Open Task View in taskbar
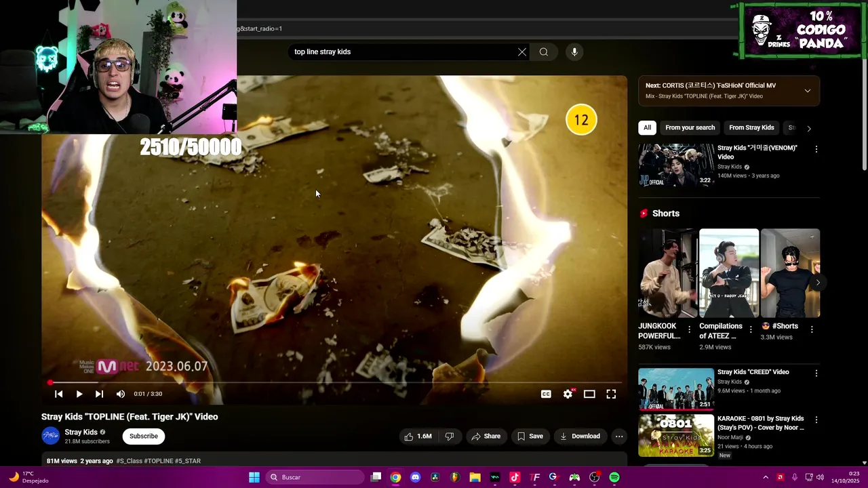Viewport: 868px width, 488px height. point(376,477)
